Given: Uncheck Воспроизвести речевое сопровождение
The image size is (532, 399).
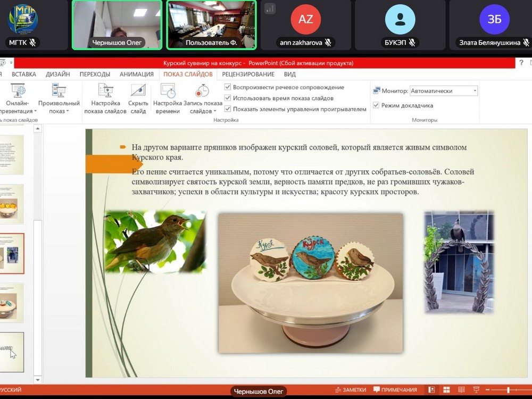Looking at the screenshot, I should pyautogui.click(x=228, y=87).
